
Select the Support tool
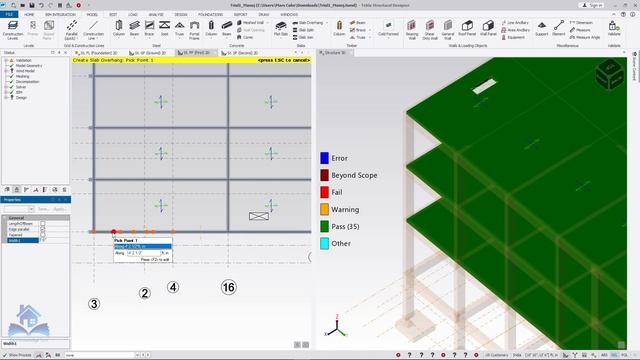[x=542, y=29]
